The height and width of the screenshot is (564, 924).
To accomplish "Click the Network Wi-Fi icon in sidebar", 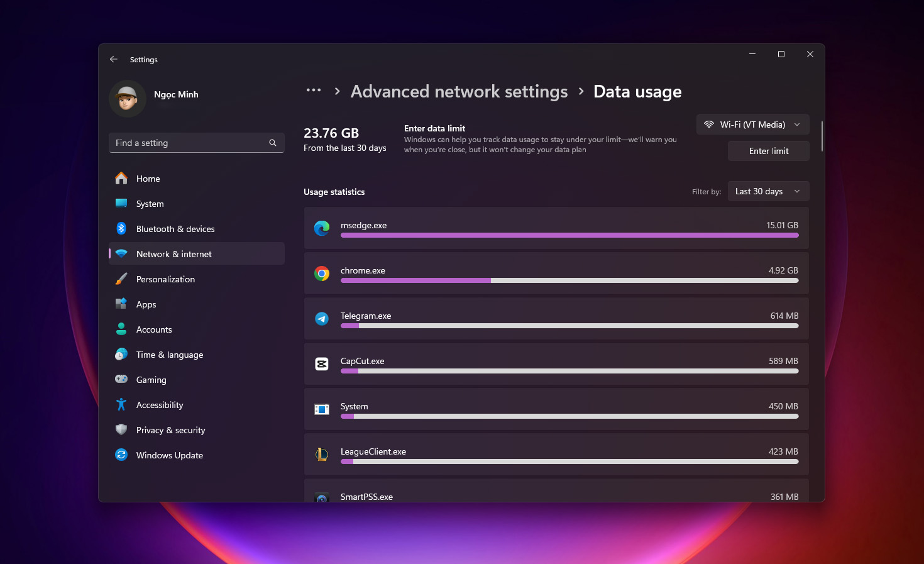I will coord(121,254).
